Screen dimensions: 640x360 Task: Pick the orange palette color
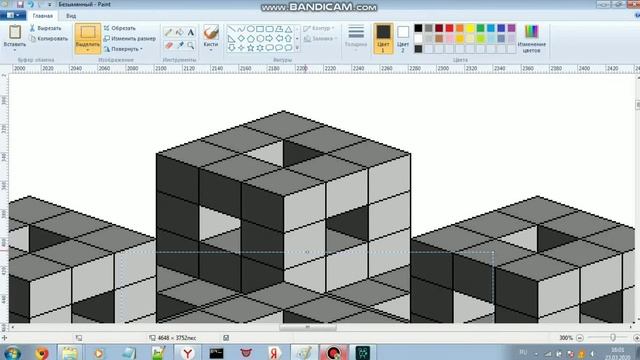click(x=460, y=28)
